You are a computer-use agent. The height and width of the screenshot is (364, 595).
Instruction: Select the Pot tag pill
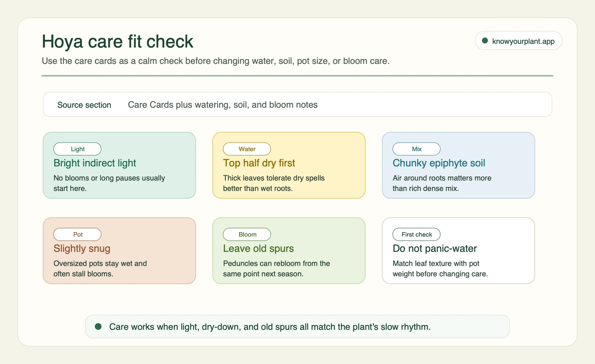77,234
